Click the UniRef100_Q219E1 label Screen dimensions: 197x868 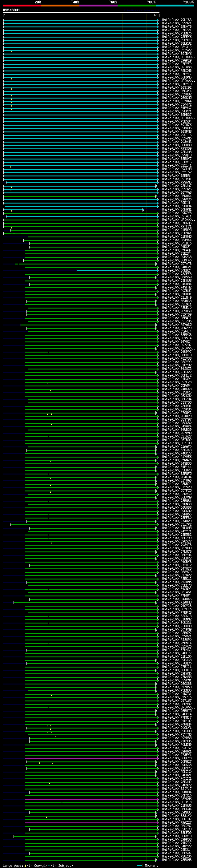pyautogui.click(x=177, y=304)
